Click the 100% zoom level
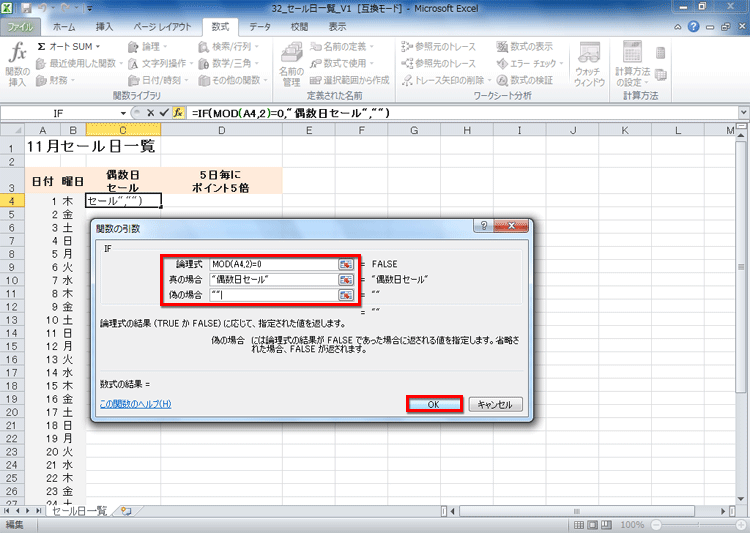The image size is (750, 533). pyautogui.click(x=632, y=525)
